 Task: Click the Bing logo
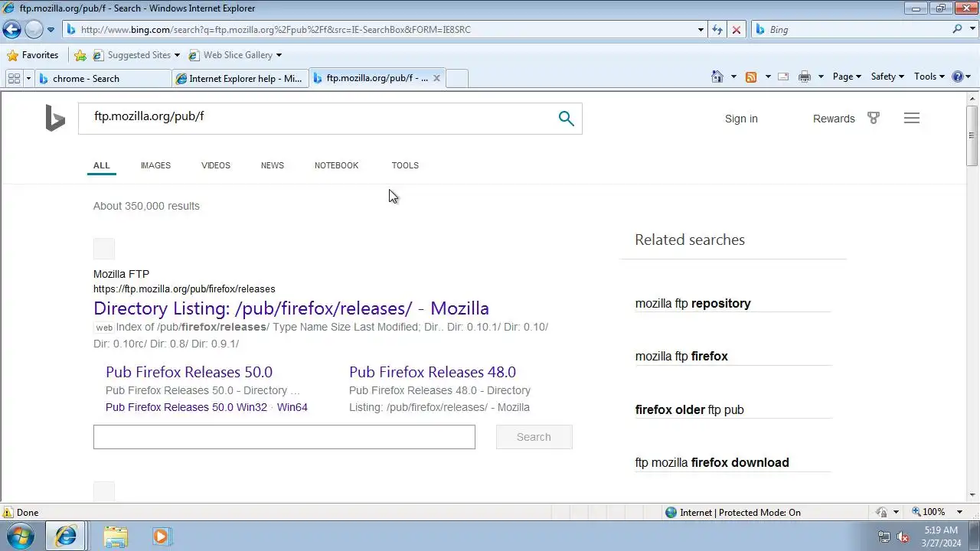[x=55, y=119]
